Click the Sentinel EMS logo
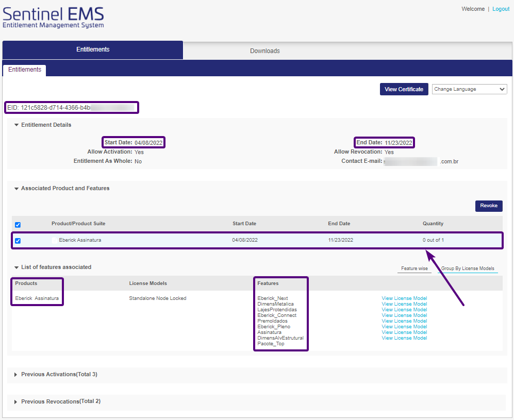 tap(53, 18)
